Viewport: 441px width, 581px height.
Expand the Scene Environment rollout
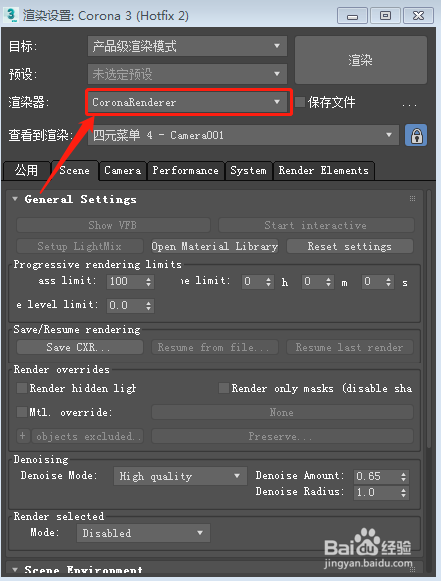point(15,570)
